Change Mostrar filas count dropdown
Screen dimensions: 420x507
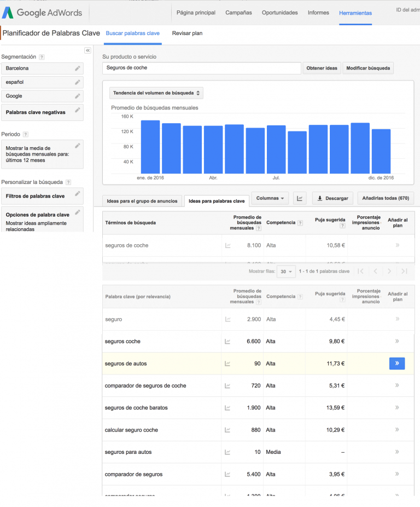286,271
